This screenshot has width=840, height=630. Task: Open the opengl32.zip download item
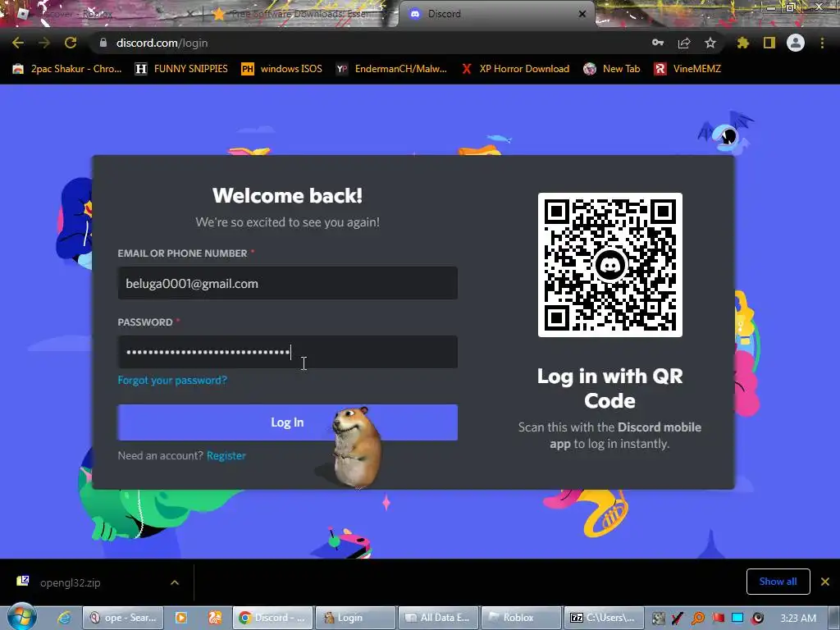[x=70, y=582]
